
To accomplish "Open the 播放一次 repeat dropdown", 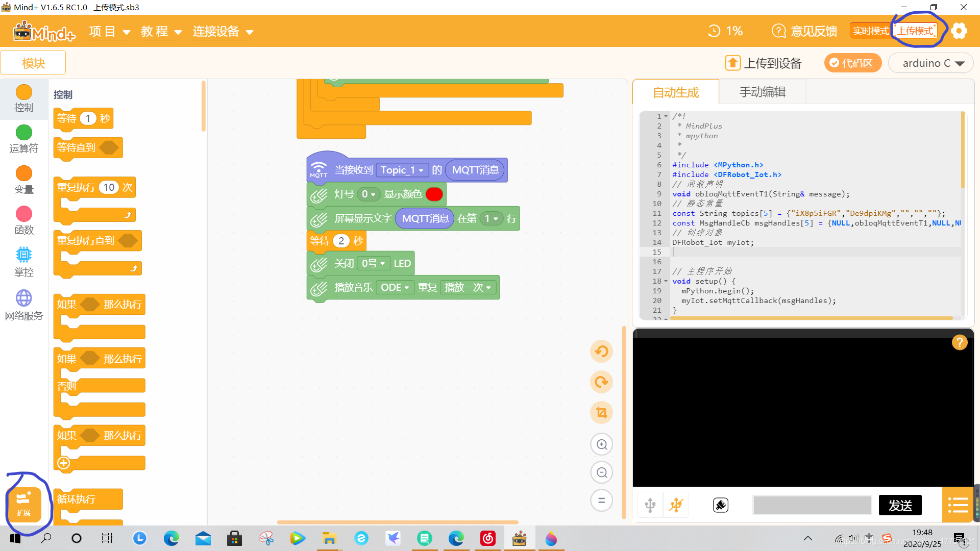I will point(468,287).
